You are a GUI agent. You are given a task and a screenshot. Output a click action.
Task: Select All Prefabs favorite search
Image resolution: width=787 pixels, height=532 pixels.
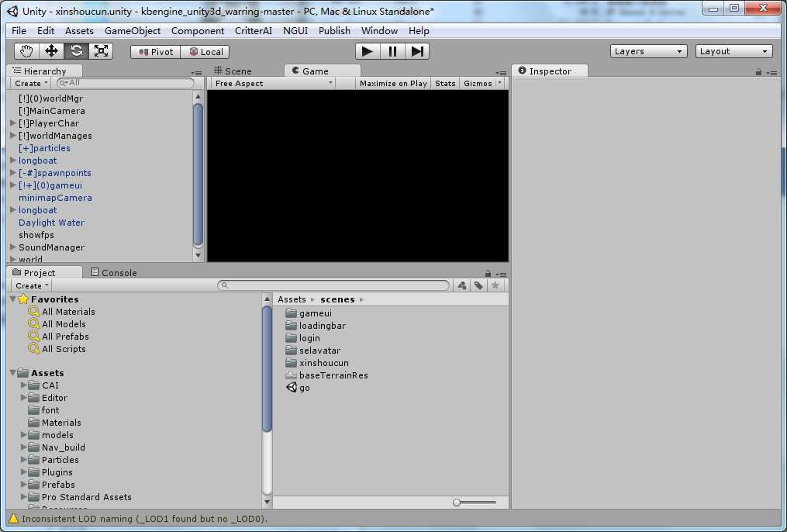pyautogui.click(x=59, y=337)
